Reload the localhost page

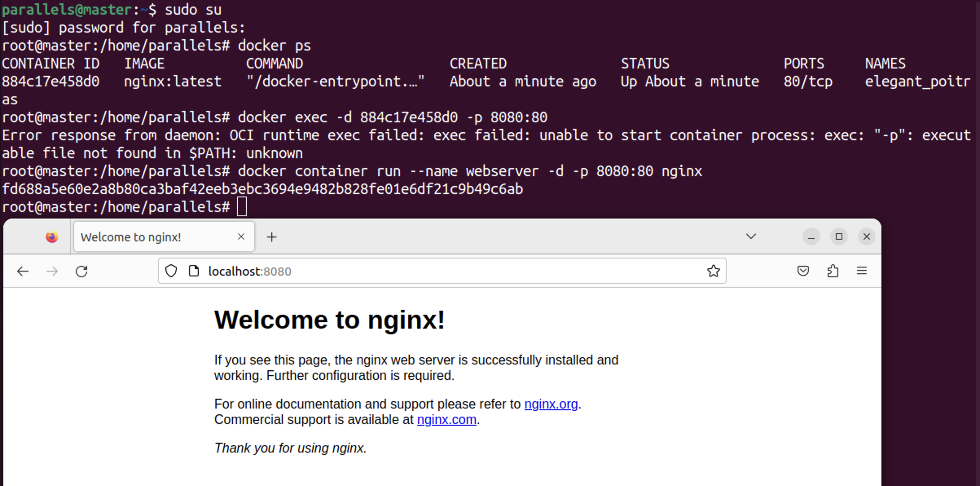click(81, 271)
